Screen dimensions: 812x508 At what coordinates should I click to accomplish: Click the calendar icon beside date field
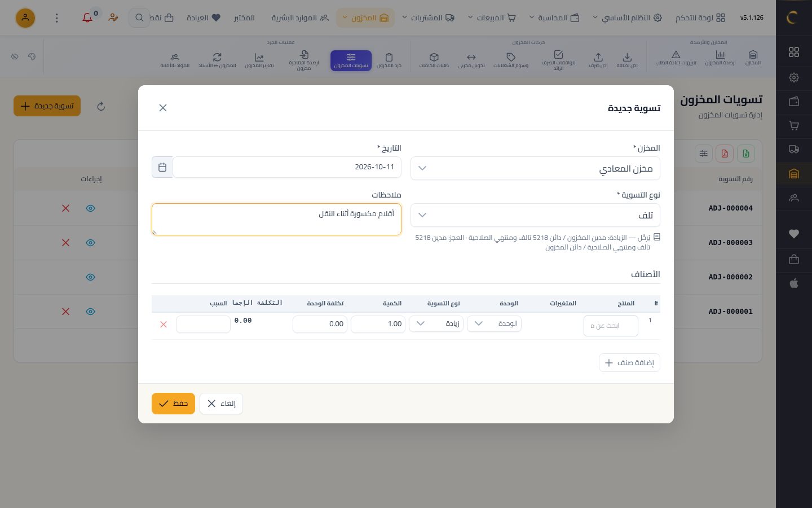tap(162, 167)
